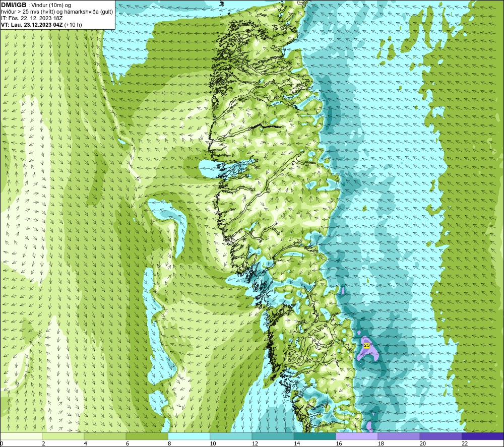Click the 2–4 m/s light green legend swatch
504x447 pixels.
tap(63, 436)
